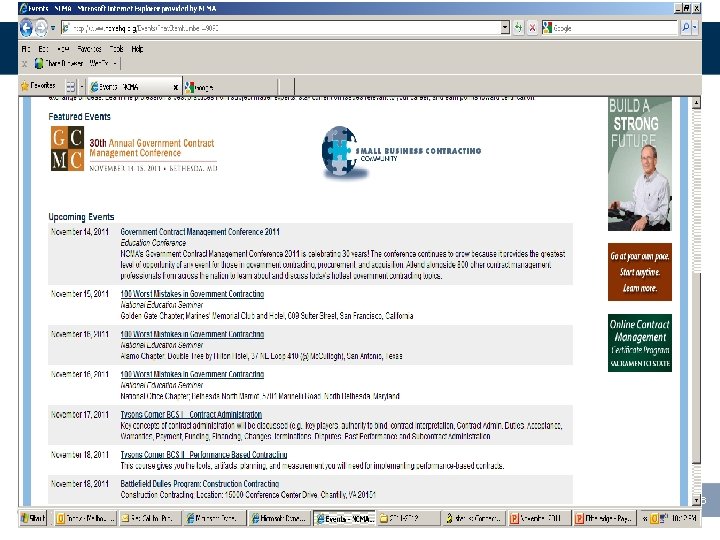Viewport: 720px width, 540px height.
Task: Click the system tray clock
Action: point(684,518)
